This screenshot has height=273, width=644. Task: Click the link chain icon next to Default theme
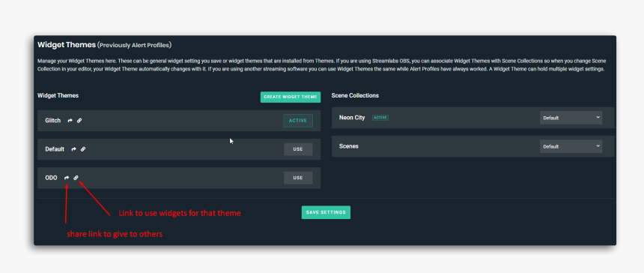pyautogui.click(x=83, y=149)
